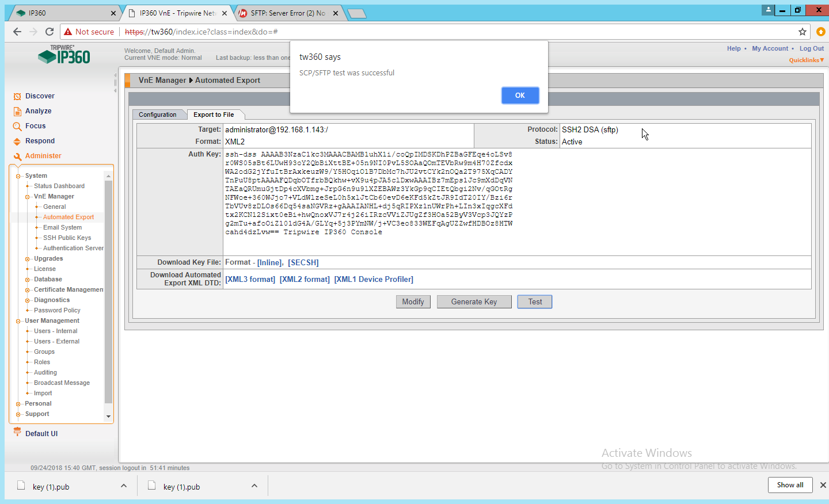Screen dimensions: 829x504
Task: Close the SFTP Server Error tab
Action: coord(336,13)
